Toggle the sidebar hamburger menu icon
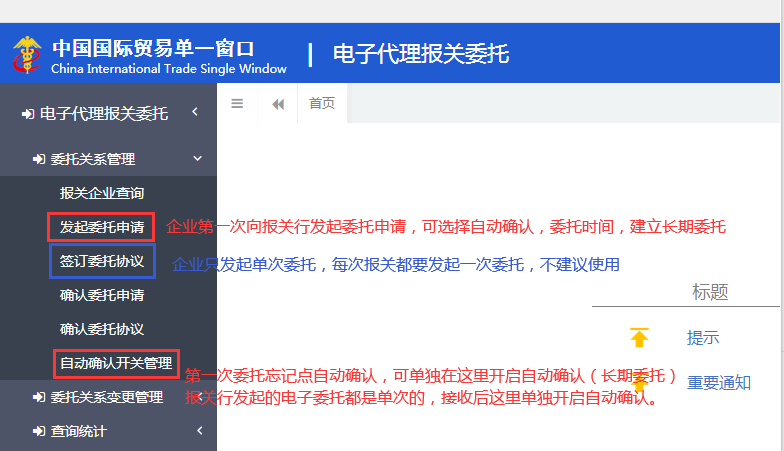The height and width of the screenshot is (451, 784). pyautogui.click(x=237, y=104)
